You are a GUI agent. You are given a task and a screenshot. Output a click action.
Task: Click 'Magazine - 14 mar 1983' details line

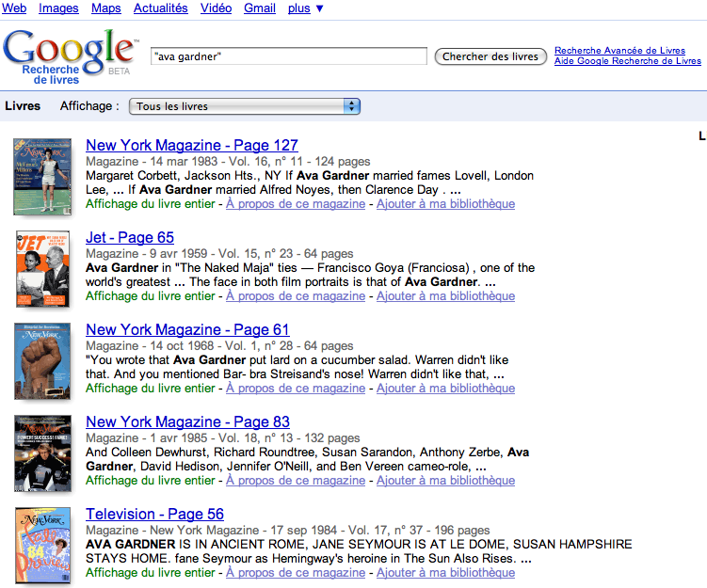point(228,161)
